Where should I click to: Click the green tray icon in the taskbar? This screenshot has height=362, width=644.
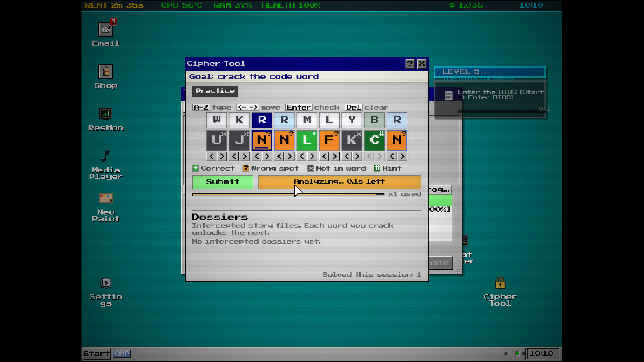[517, 353]
